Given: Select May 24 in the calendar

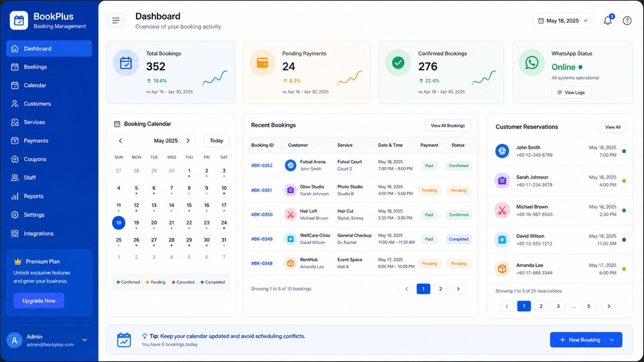Looking at the screenshot, I should pos(224,223).
